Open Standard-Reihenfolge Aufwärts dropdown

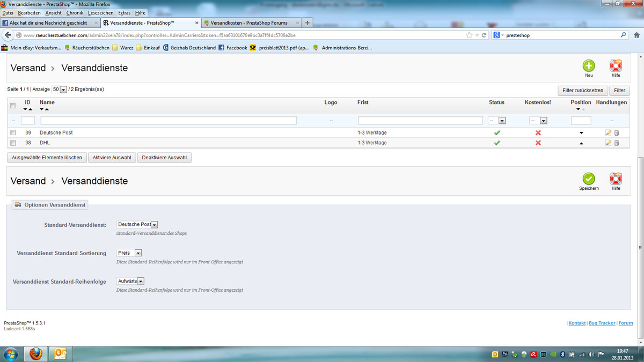tap(131, 281)
